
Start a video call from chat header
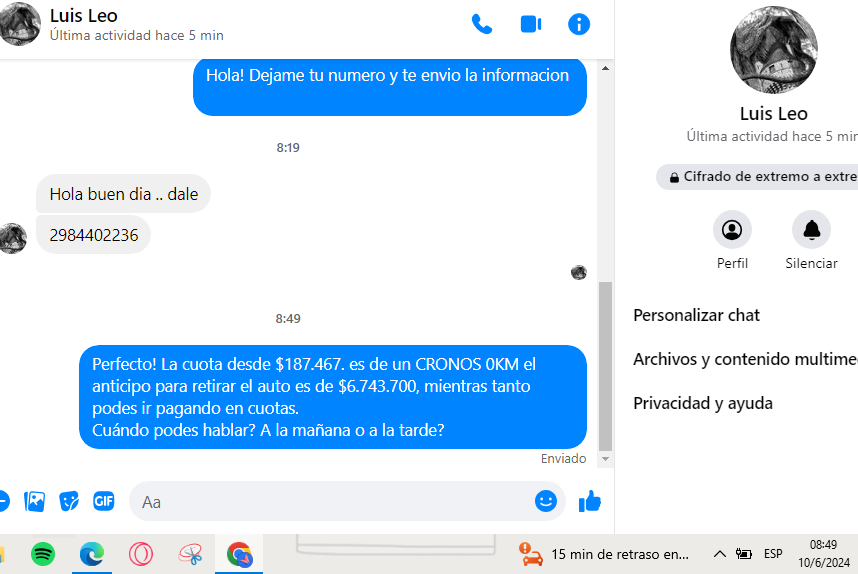click(x=530, y=24)
